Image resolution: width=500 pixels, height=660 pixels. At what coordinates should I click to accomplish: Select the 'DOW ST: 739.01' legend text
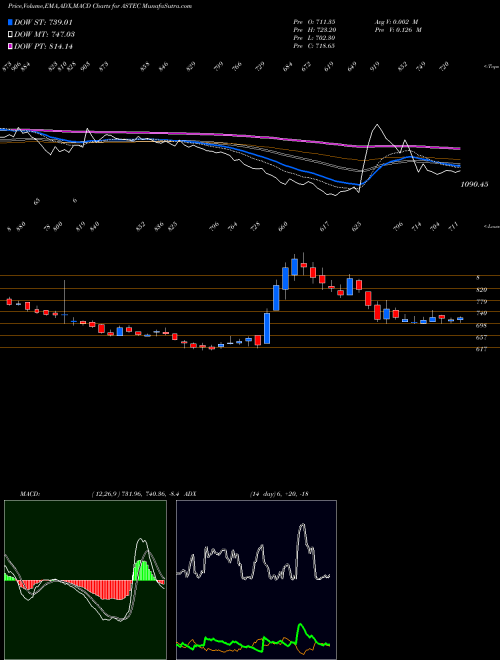point(44,22)
